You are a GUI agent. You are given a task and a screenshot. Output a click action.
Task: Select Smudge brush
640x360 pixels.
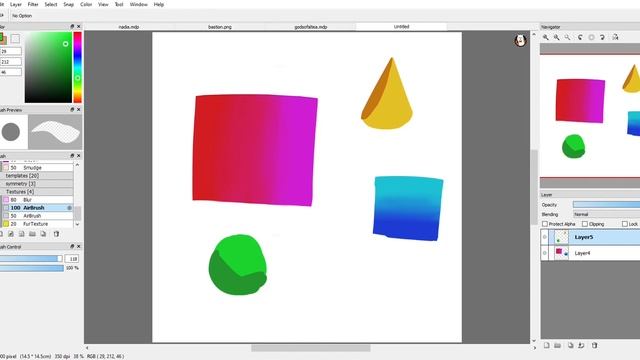click(37, 168)
